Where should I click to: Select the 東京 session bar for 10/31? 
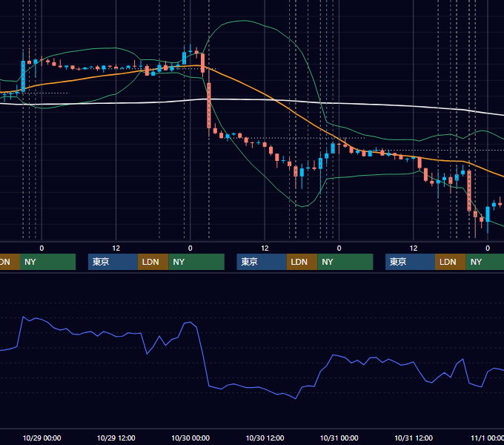click(410, 262)
